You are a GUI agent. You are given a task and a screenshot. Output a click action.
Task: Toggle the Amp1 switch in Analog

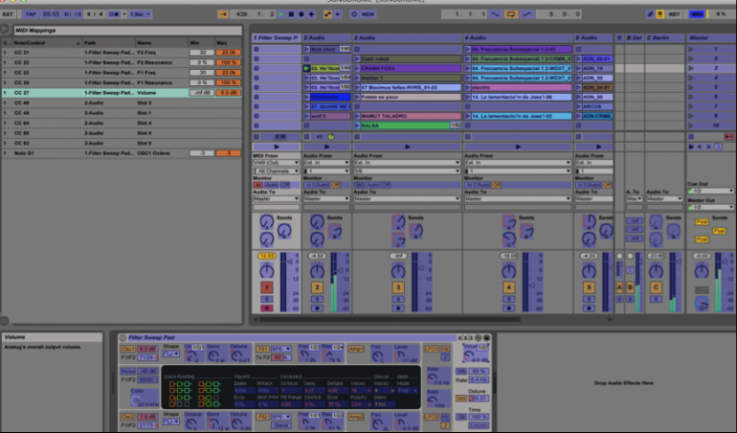356,349
